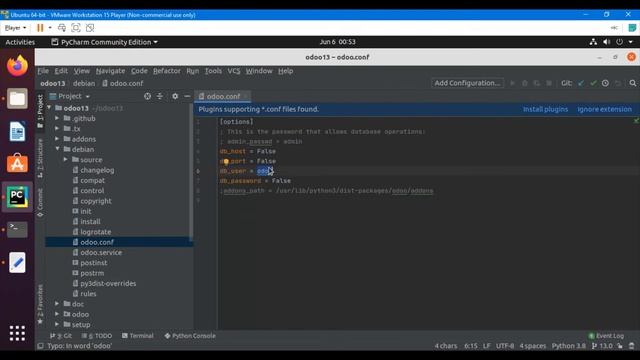Open the File menu
The height and width of the screenshot is (360, 640).
click(43, 71)
